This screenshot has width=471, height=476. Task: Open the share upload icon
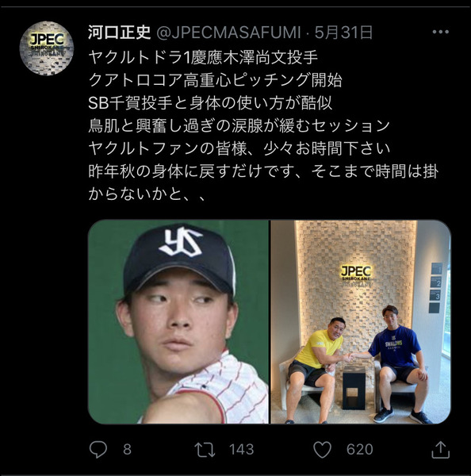[440, 450]
